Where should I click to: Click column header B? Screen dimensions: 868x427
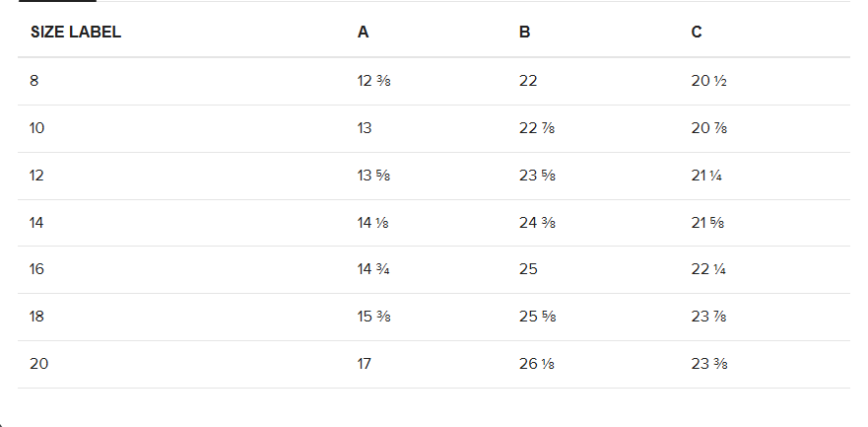click(x=524, y=33)
